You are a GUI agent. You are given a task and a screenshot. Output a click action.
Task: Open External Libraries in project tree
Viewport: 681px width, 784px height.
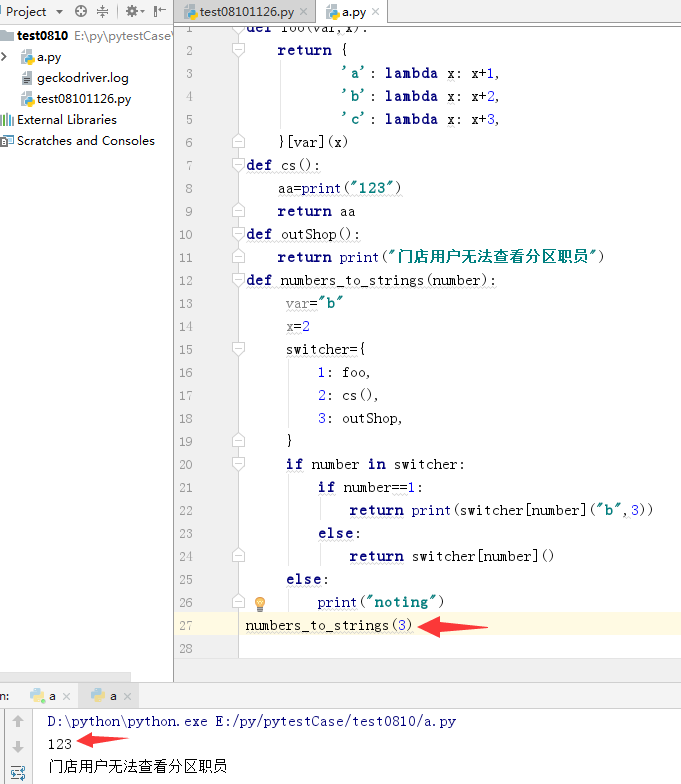66,120
